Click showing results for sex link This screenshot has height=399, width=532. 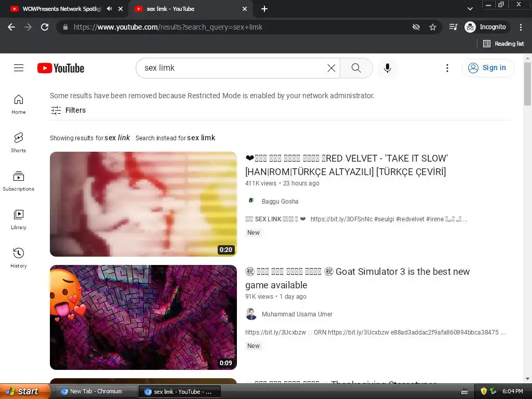click(117, 138)
